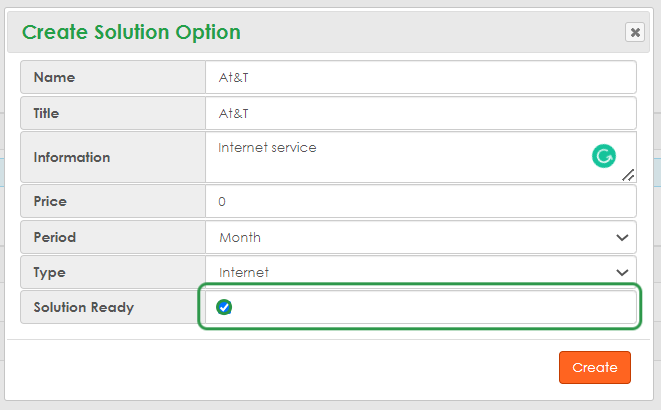Open the Type dropdown showing Internet

pos(420,271)
